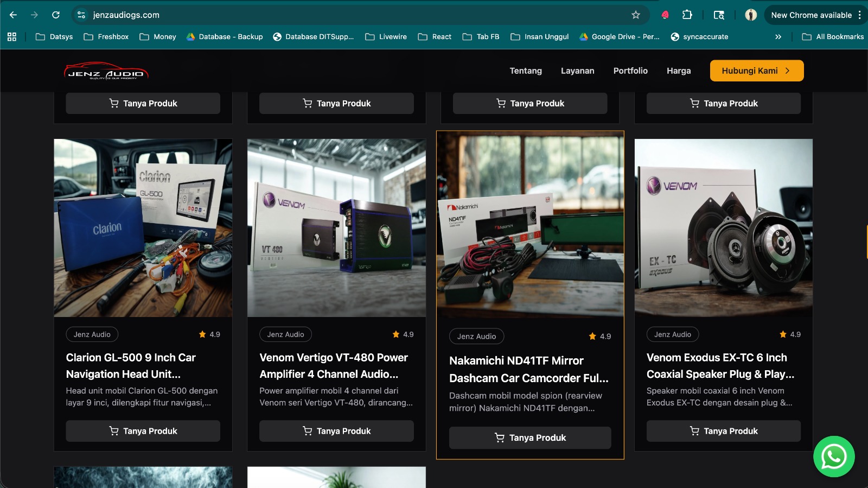Open the Insan Unggul bookmark folder
This screenshot has width=868, height=488.
tap(540, 37)
